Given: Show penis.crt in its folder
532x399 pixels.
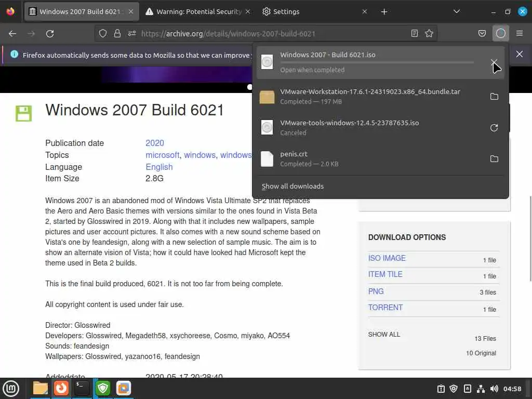Looking at the screenshot, I should click(x=495, y=159).
